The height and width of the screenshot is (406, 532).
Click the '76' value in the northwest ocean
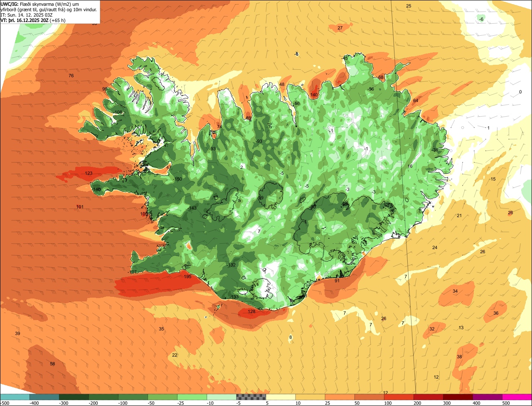point(71,76)
